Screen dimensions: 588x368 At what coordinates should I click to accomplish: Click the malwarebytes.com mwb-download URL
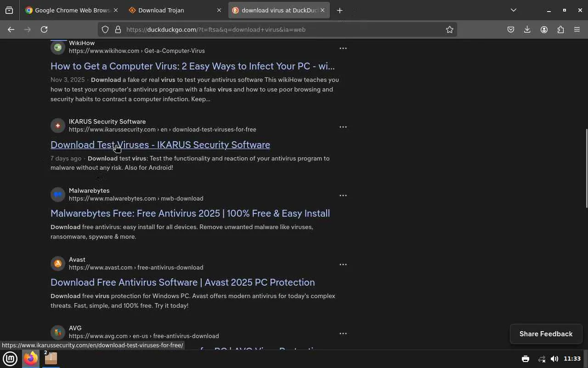136,199
